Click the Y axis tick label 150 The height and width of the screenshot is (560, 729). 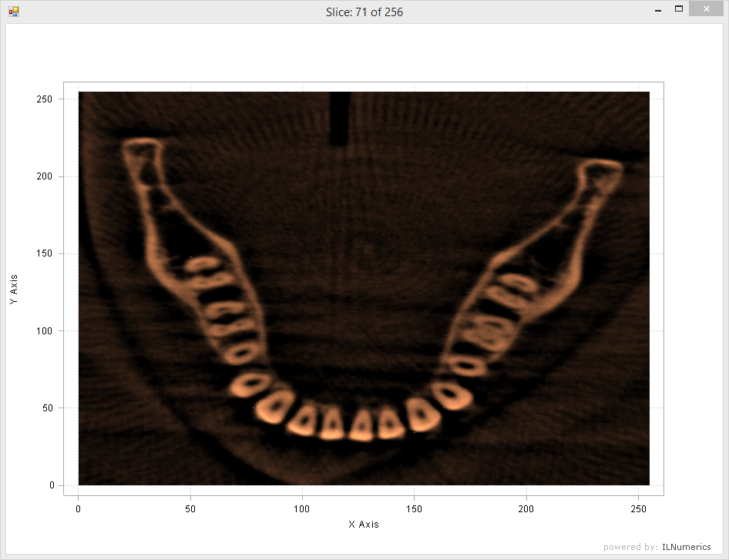[x=44, y=253]
